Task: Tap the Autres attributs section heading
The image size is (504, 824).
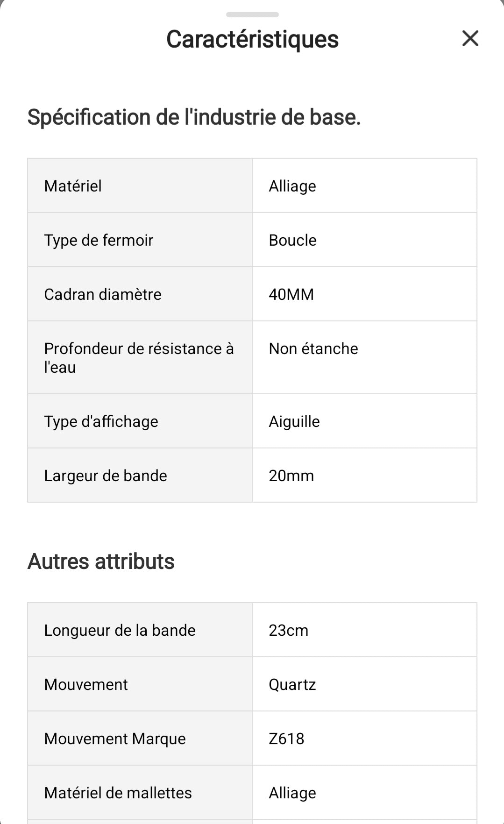Action: point(101,561)
